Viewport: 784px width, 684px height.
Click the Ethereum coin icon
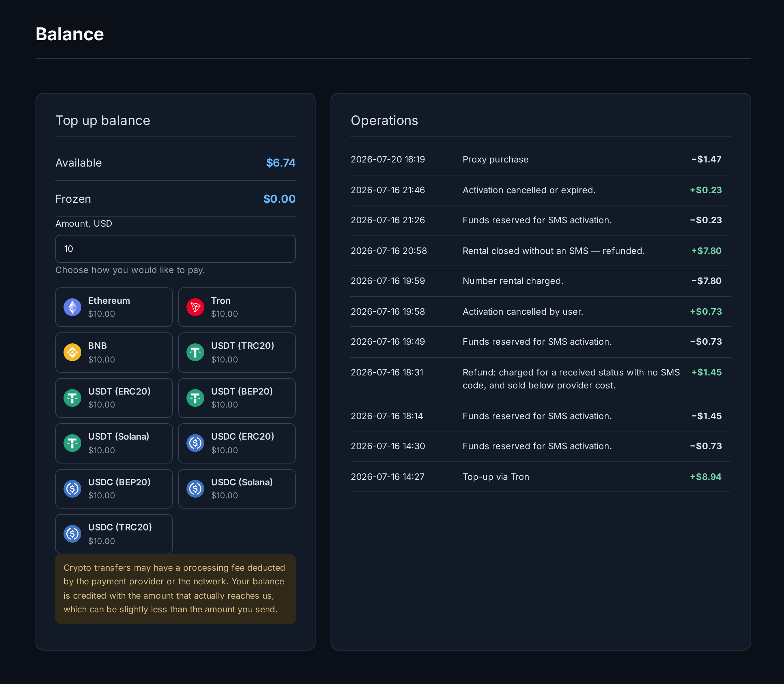(x=72, y=307)
